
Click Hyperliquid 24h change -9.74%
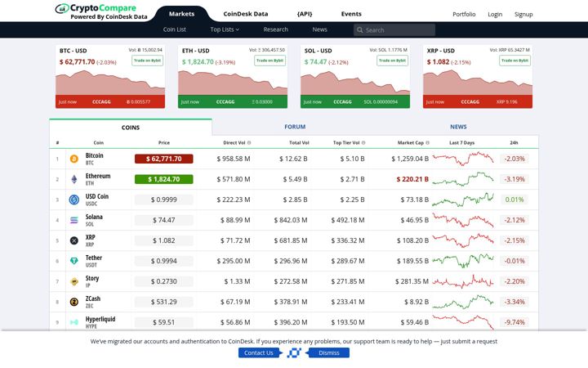[514, 322]
